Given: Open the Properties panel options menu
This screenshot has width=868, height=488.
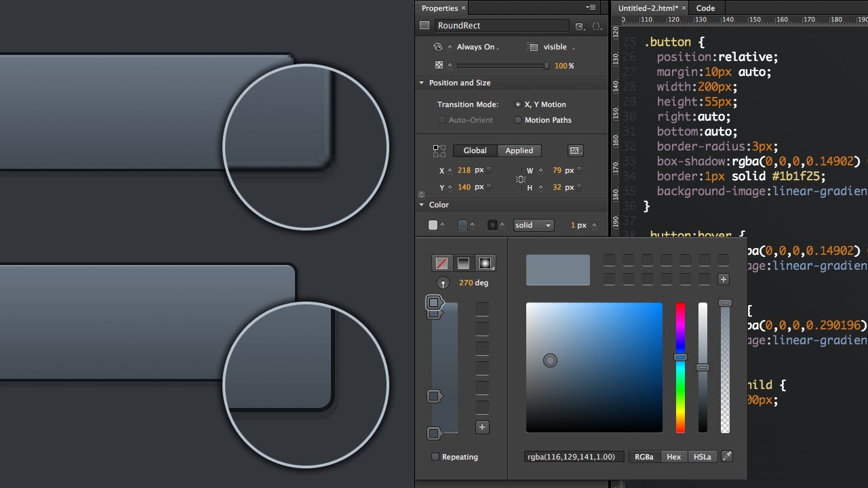Looking at the screenshot, I should pyautogui.click(x=590, y=7).
